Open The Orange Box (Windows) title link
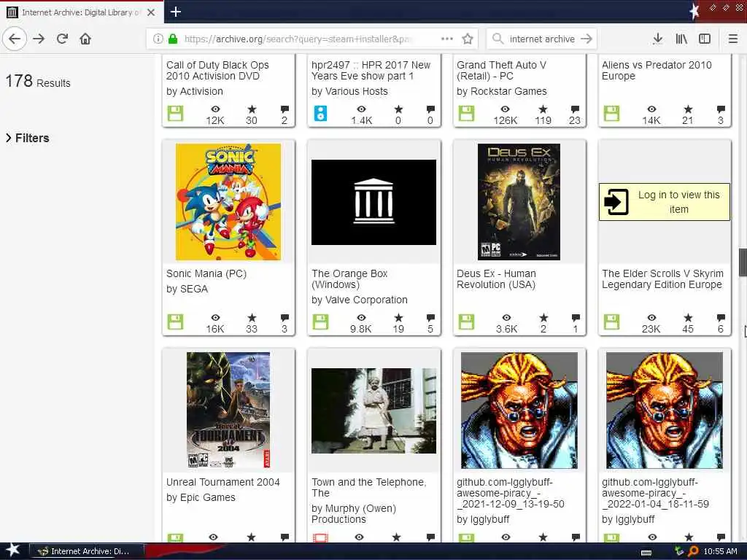This screenshot has width=747, height=560. pos(349,279)
